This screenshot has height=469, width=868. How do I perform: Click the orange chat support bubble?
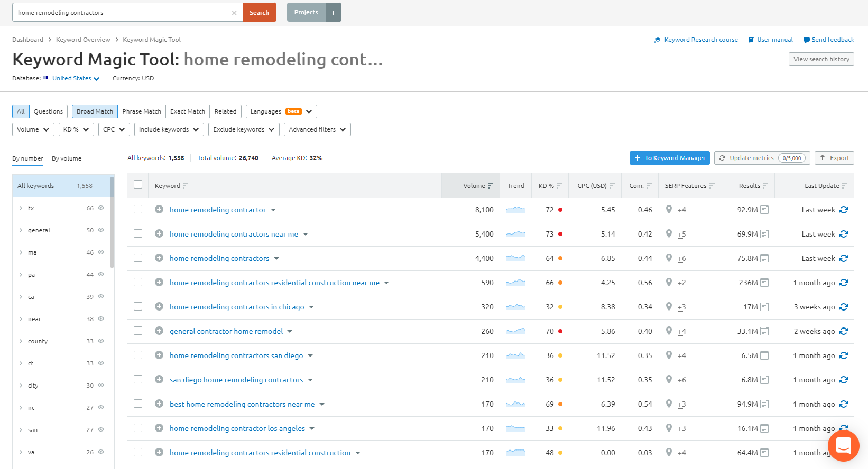(x=843, y=446)
